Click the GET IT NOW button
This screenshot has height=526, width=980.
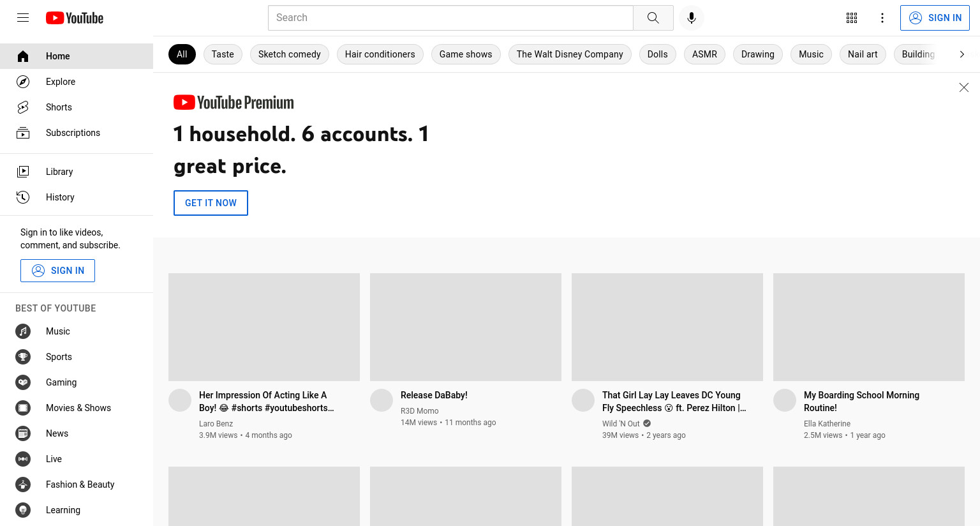(x=211, y=203)
